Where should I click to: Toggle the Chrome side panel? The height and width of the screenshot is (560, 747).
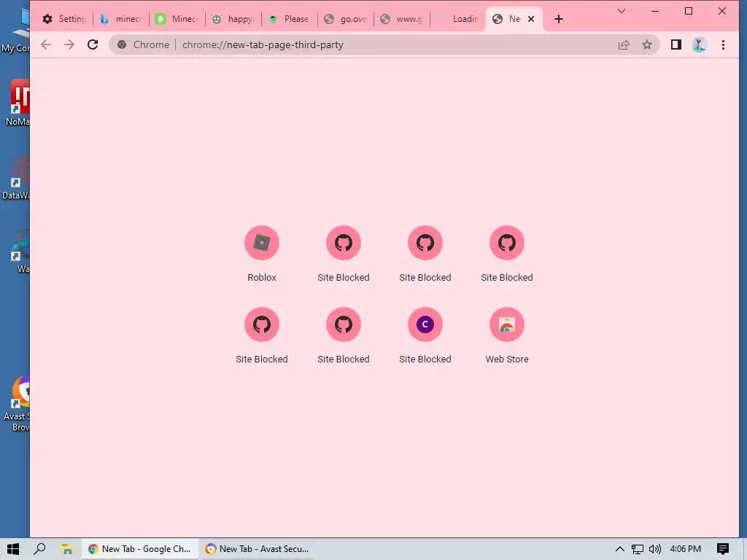pos(676,44)
